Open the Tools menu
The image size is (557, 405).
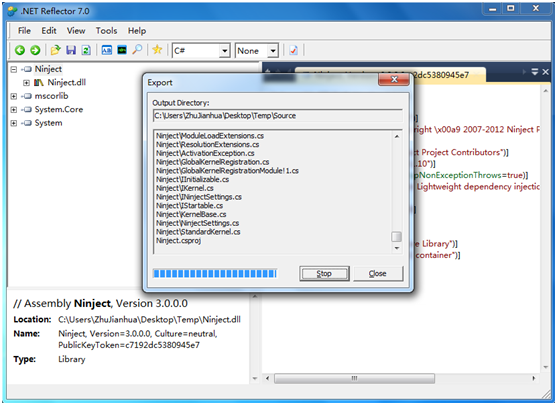coord(106,31)
